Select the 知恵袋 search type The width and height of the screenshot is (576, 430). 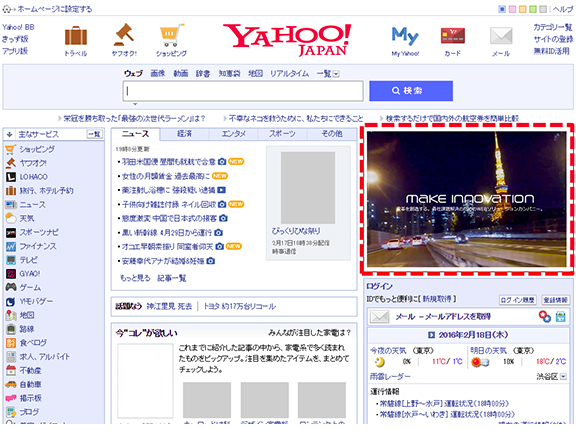pos(229,73)
